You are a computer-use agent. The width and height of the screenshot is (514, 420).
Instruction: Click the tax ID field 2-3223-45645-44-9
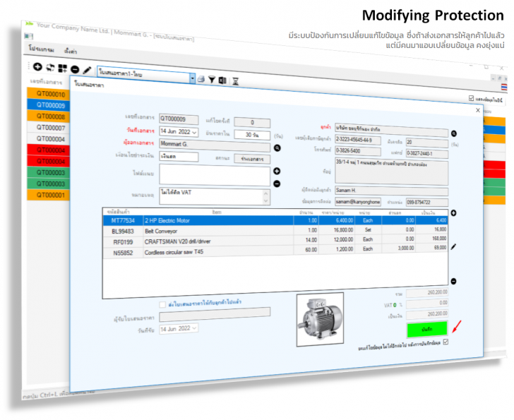pyautogui.click(x=358, y=140)
